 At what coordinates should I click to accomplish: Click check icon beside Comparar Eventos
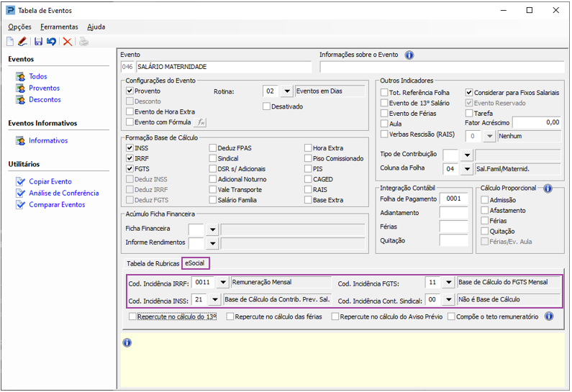coord(20,205)
